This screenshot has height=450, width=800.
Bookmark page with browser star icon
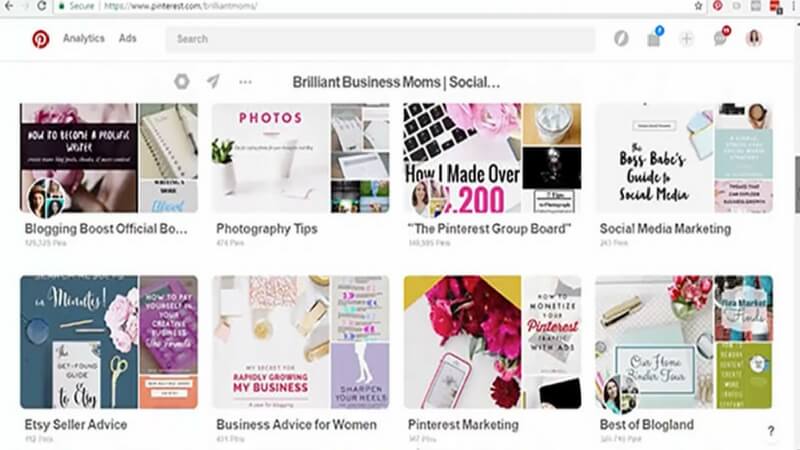pos(698,6)
